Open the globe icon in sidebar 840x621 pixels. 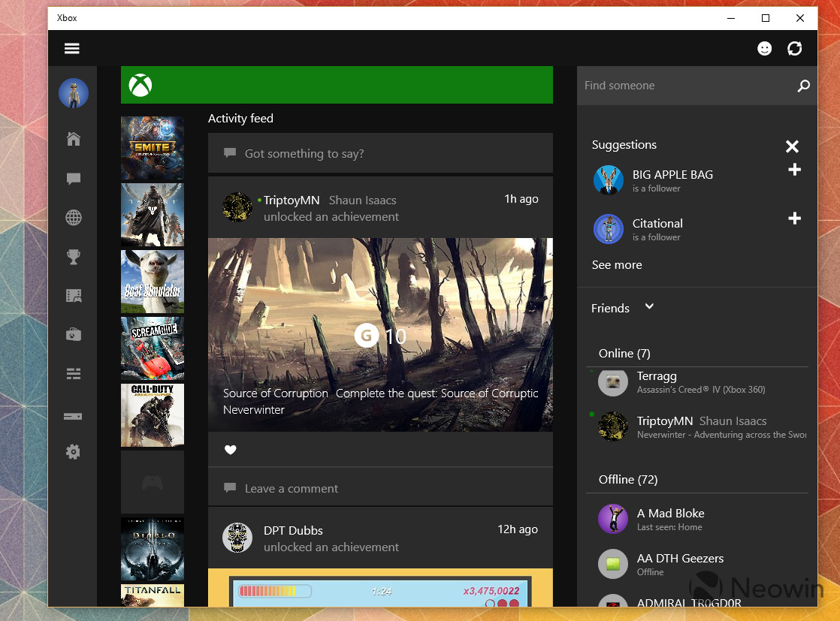(74, 217)
